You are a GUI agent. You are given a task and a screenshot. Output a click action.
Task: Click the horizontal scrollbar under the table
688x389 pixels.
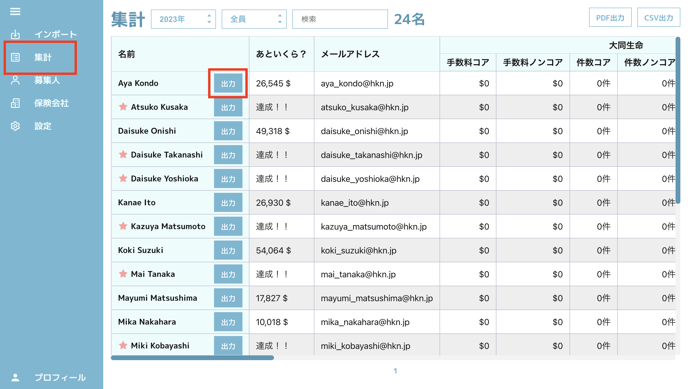point(192,358)
